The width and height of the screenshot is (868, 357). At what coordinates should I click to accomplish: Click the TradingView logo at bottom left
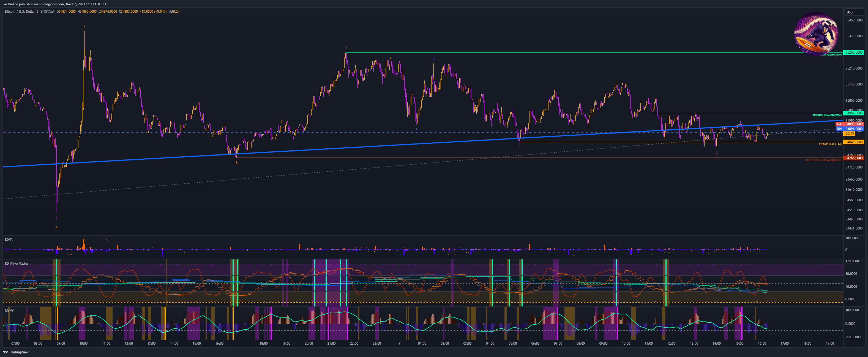coord(15,352)
